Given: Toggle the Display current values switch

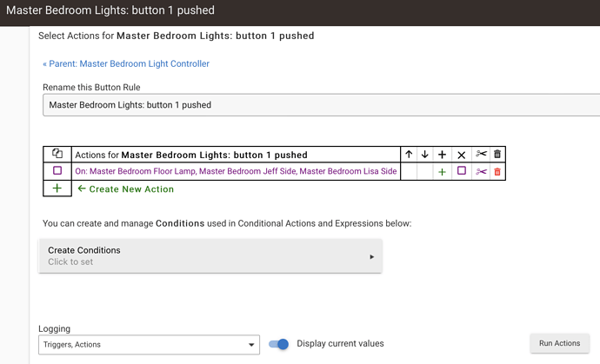Looking at the screenshot, I should pyautogui.click(x=279, y=344).
